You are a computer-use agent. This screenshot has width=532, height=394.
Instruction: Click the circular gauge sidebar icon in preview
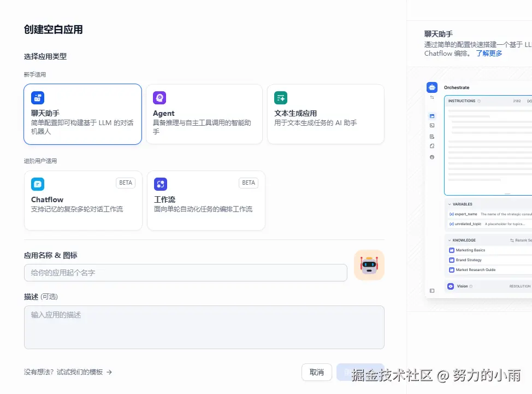pos(432,157)
